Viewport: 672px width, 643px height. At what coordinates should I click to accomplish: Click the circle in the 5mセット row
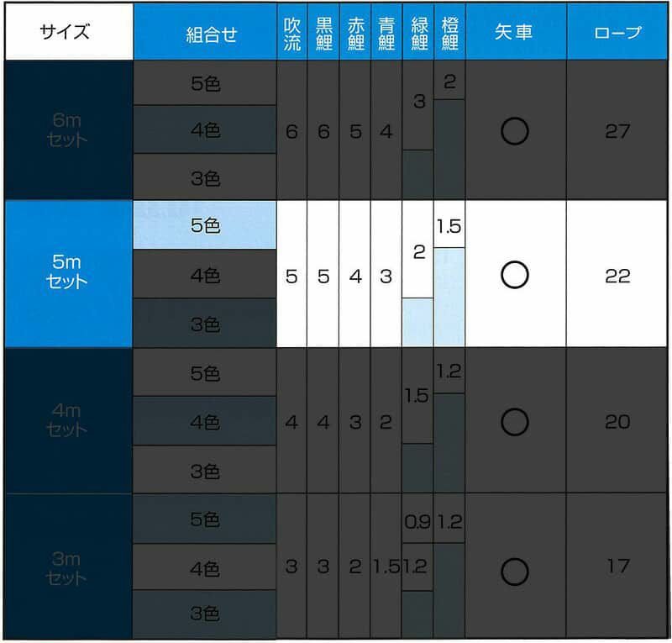pyautogui.click(x=514, y=275)
